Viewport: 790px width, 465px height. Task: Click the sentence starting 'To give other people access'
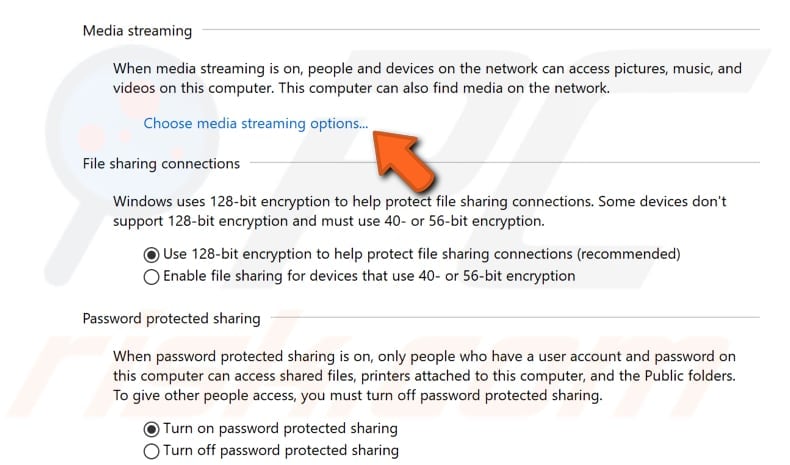358,395
